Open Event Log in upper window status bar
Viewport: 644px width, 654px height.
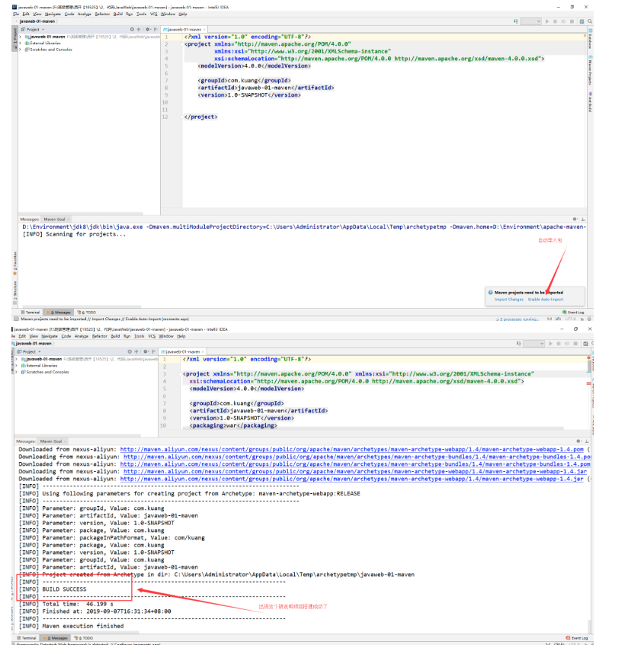coord(574,313)
